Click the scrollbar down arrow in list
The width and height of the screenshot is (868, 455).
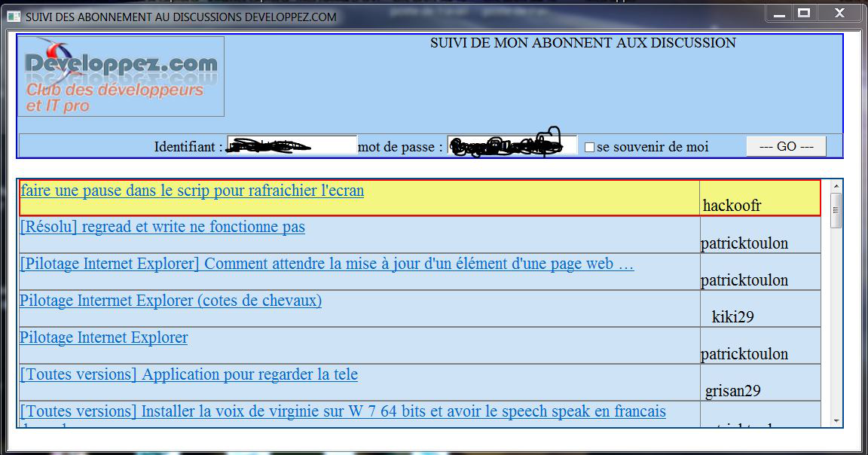[835, 420]
